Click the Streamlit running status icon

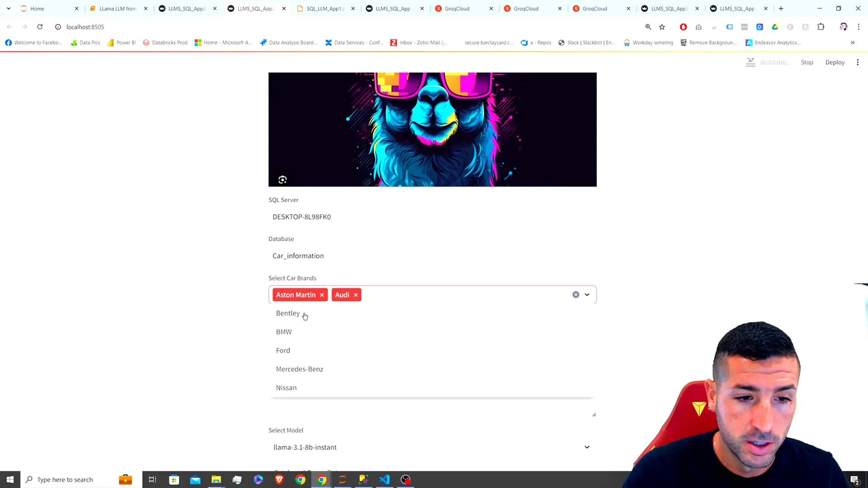coord(751,62)
